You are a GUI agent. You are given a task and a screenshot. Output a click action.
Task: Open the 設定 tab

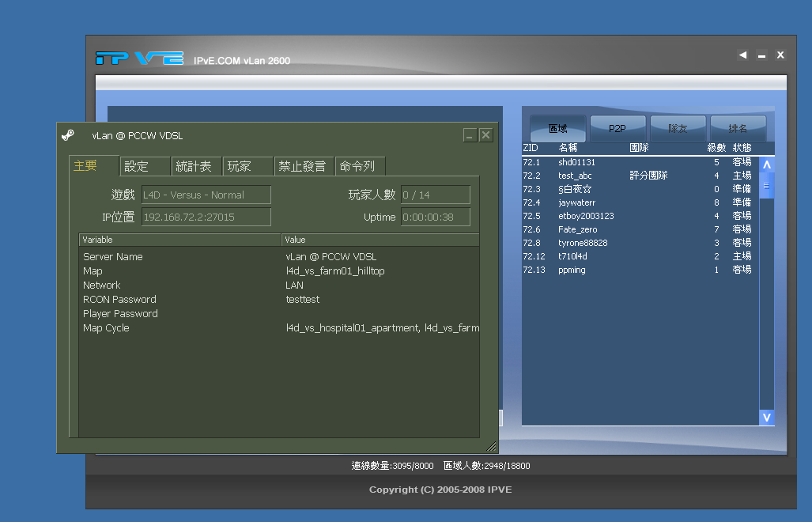coord(137,166)
